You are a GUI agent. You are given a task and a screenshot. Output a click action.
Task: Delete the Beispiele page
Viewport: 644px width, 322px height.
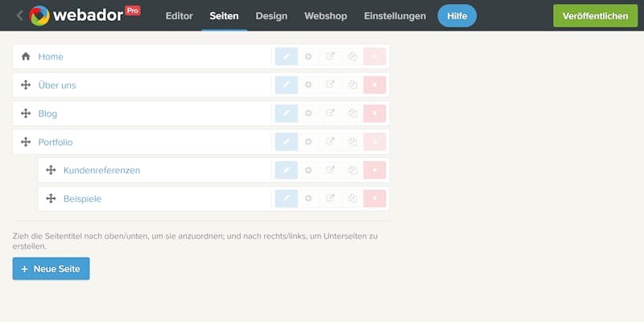pos(374,198)
